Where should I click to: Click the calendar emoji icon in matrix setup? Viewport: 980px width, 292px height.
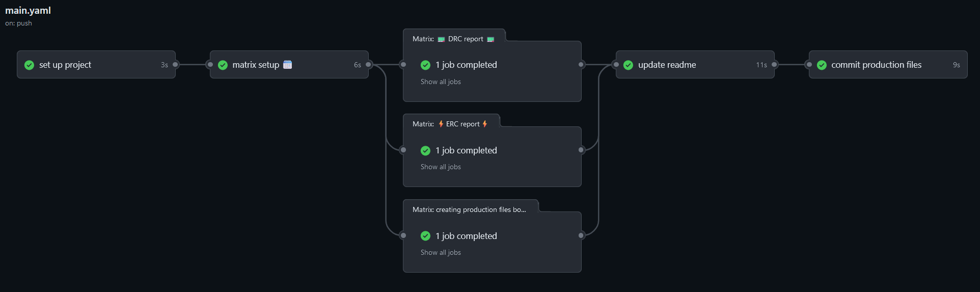click(x=287, y=64)
